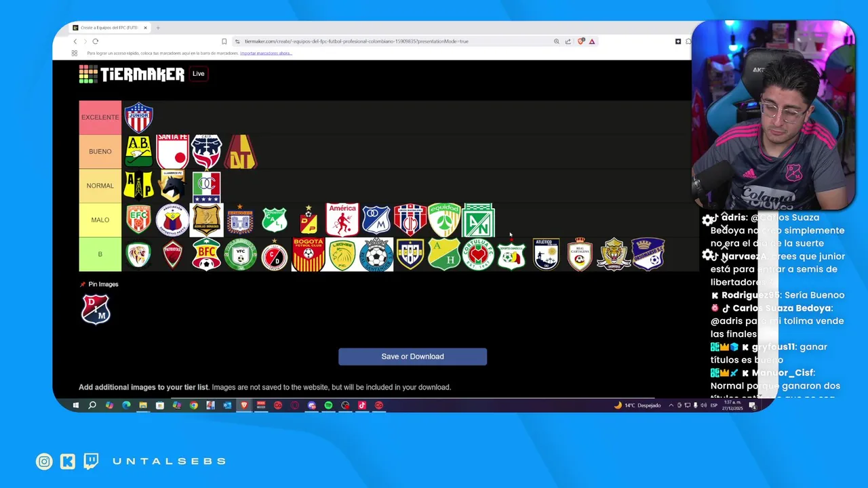The height and width of the screenshot is (488, 868).
Task: Open Windows taskbar search
Action: pos(92,405)
